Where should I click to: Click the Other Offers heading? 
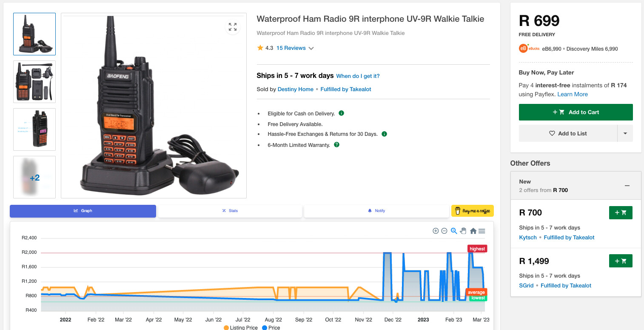[530, 163]
